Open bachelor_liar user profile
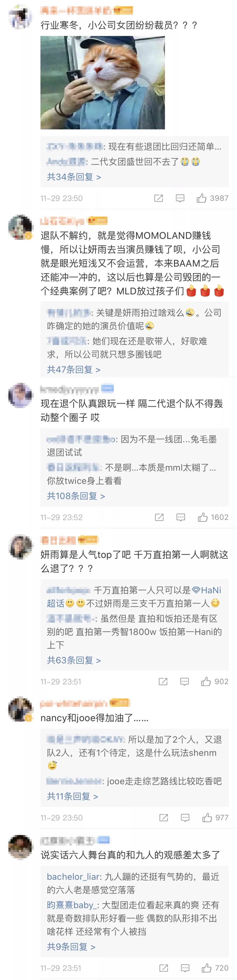This screenshot has width=237, height=980. [x=73, y=877]
